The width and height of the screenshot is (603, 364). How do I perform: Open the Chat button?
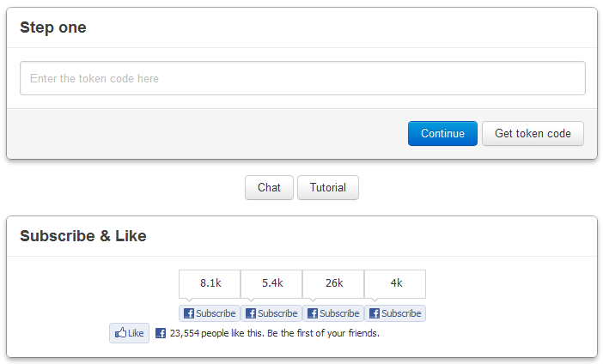(269, 188)
